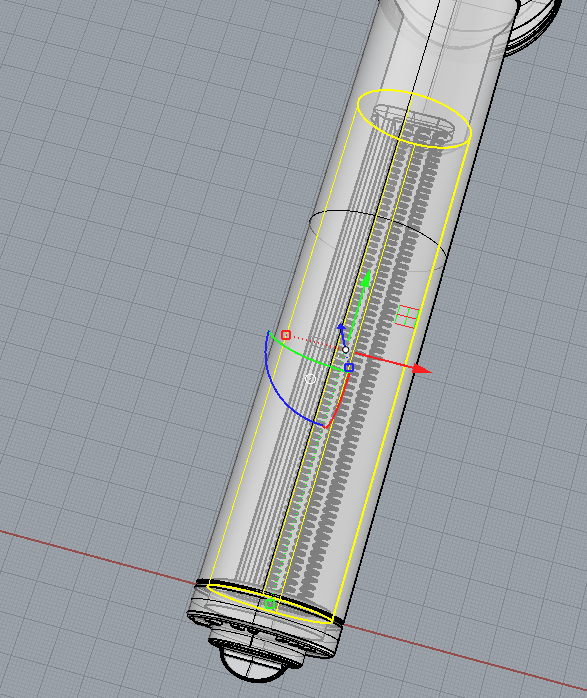This screenshot has width=587, height=698.
Task: Click the red square scale handle
Action: pyautogui.click(x=286, y=335)
